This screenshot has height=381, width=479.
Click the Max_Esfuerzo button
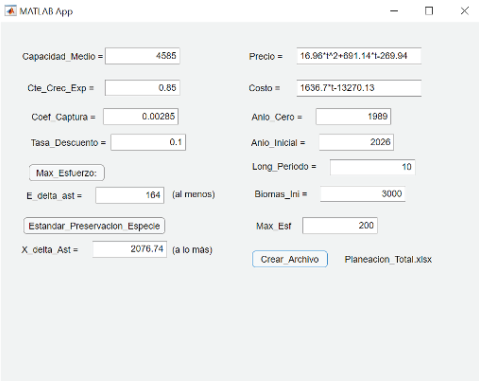67,173
